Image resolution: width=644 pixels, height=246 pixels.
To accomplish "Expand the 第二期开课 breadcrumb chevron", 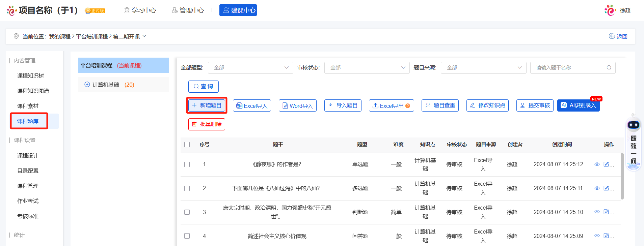I will click(x=144, y=36).
